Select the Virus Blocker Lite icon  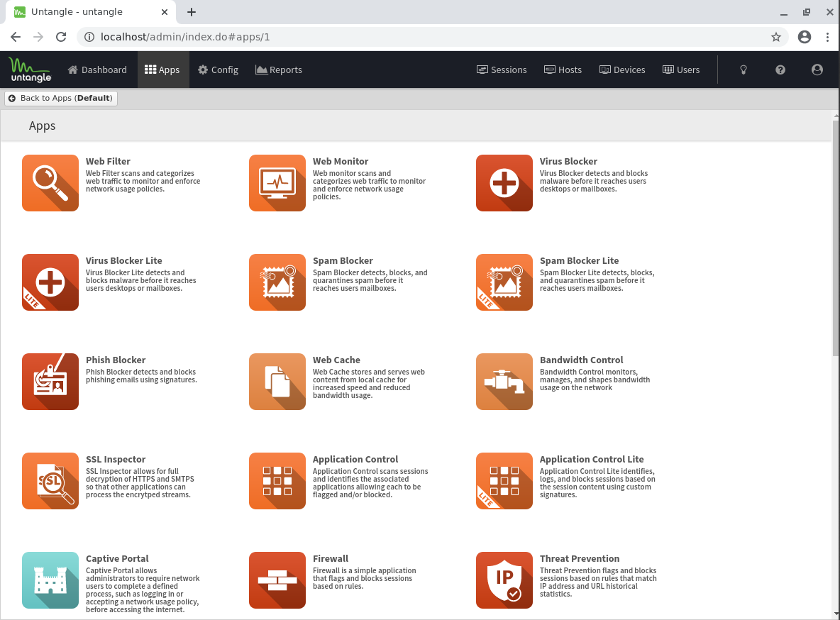(x=50, y=282)
